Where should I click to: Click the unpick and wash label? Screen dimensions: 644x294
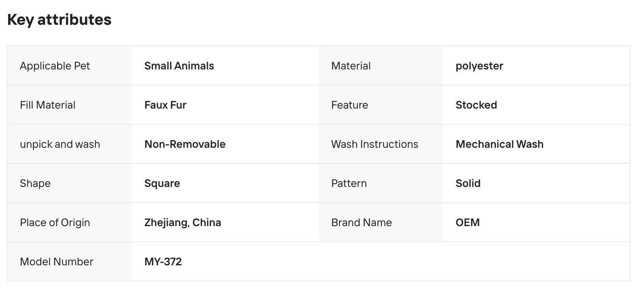(x=60, y=144)
